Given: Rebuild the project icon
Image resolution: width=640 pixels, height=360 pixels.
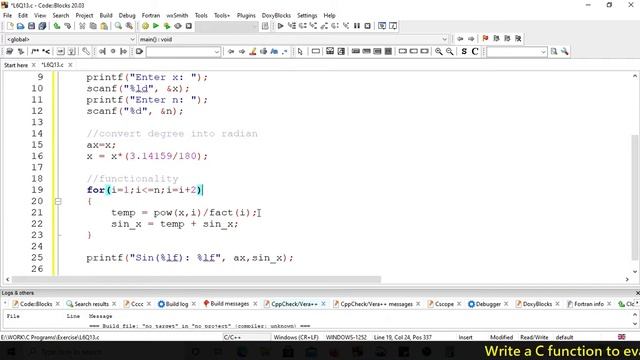Looking at the screenshot, I should (x=178, y=26).
